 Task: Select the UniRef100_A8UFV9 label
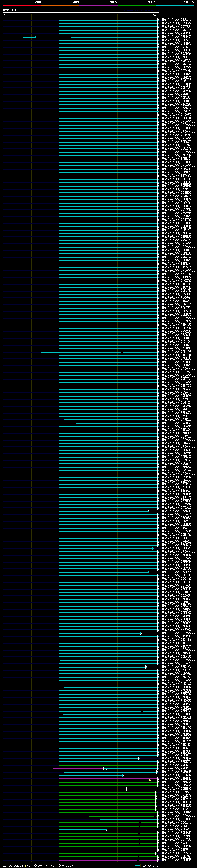pyautogui.click(x=177, y=548)
